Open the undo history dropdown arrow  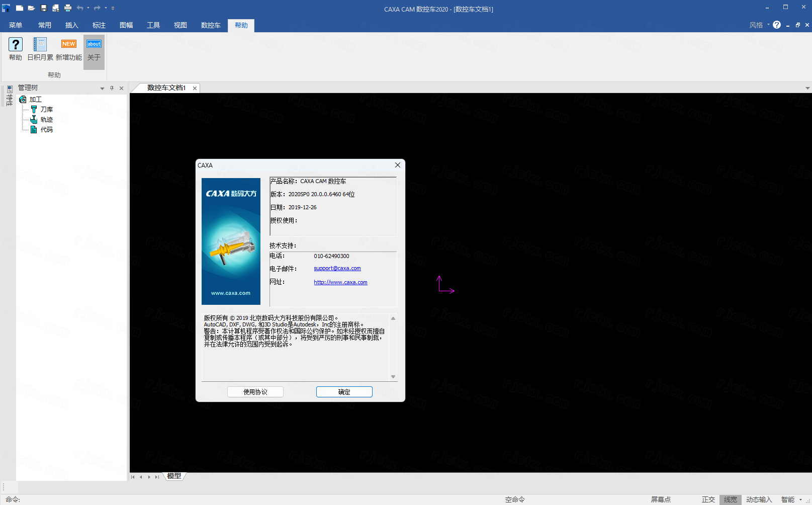click(88, 8)
